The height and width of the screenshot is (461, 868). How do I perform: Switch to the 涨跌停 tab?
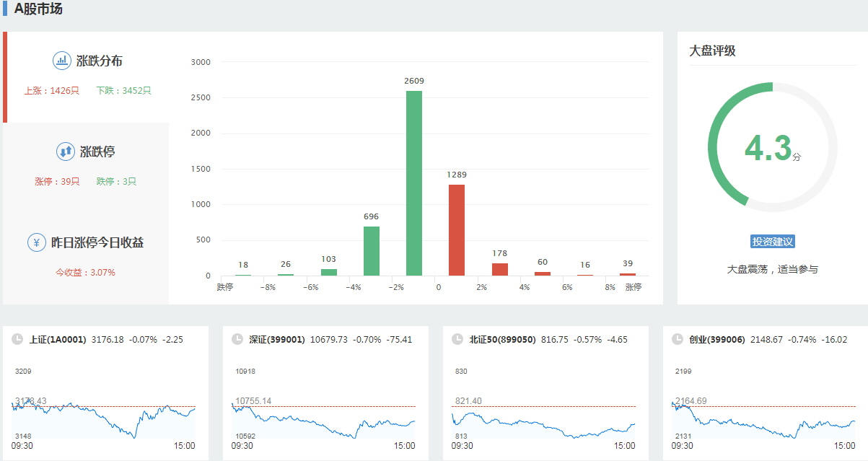click(97, 152)
